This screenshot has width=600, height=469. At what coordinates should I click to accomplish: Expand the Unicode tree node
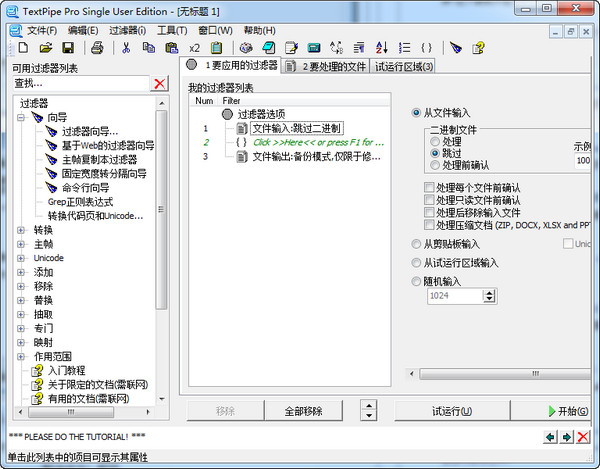pos(21,258)
